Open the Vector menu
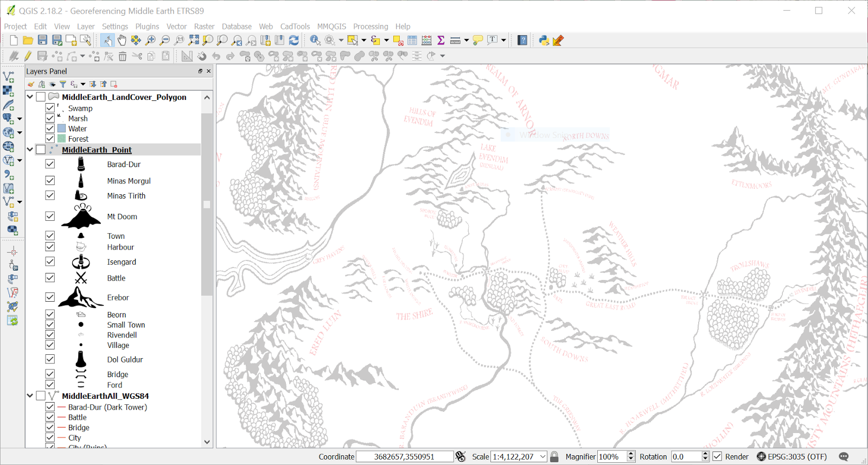 click(176, 26)
